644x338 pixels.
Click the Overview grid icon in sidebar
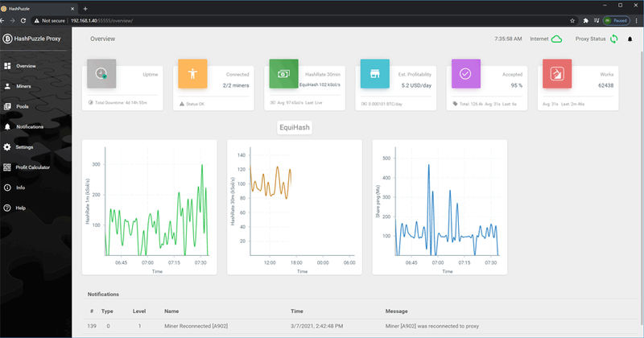(x=7, y=66)
